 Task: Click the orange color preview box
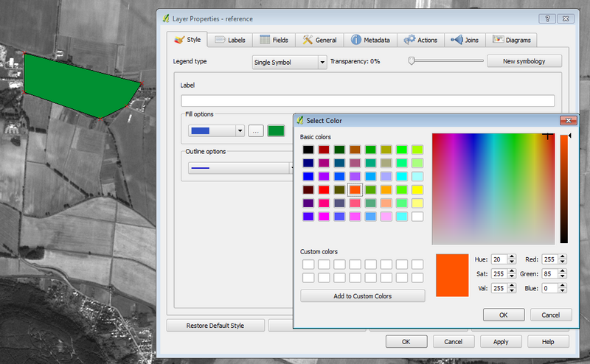[452, 276]
